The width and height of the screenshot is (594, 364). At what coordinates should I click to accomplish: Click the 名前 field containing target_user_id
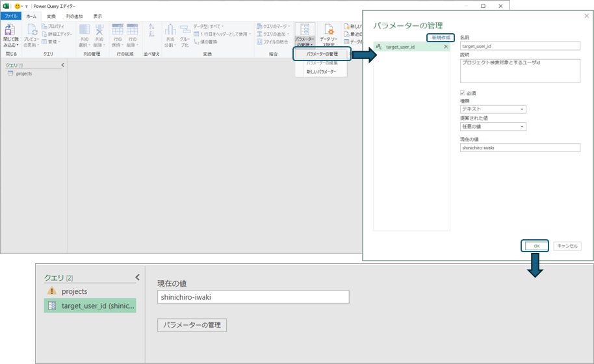519,46
